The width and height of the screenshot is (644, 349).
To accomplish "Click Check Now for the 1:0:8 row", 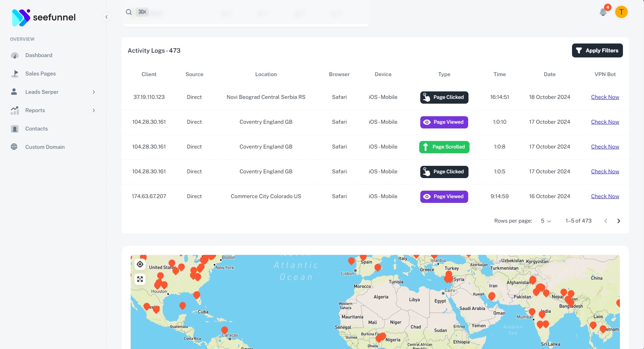I will point(605,147).
